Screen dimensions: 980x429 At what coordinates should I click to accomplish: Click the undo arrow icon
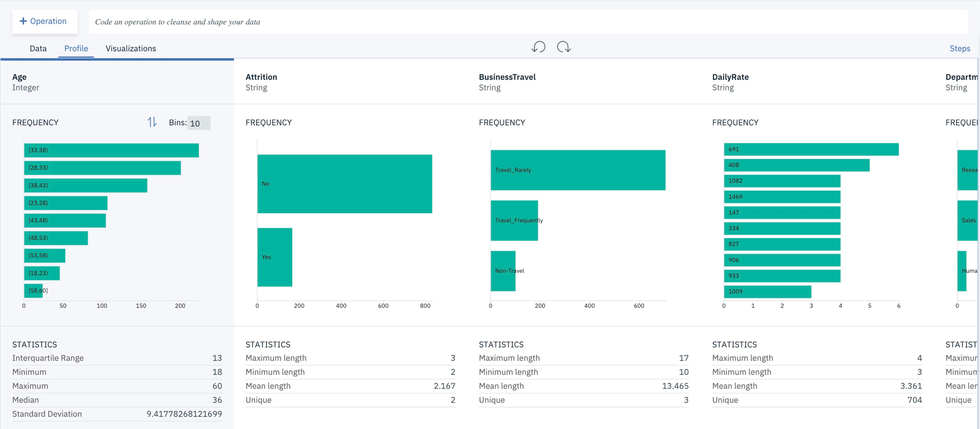(x=538, y=47)
